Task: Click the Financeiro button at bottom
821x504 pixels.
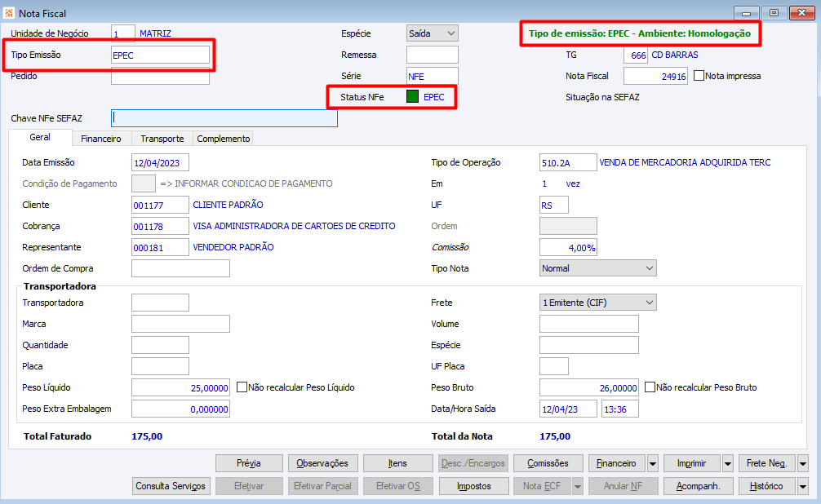Action: [617, 463]
